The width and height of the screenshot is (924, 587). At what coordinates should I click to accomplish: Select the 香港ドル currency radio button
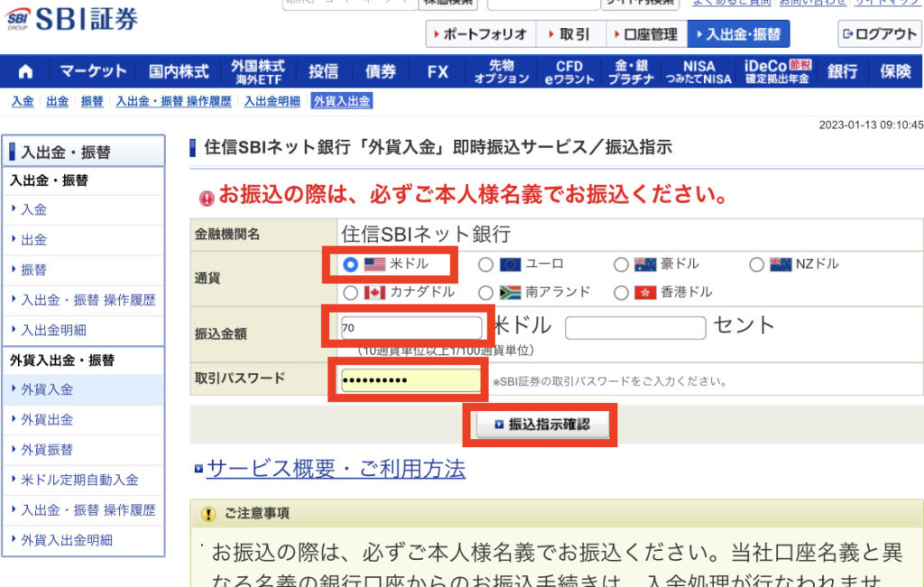click(621, 293)
